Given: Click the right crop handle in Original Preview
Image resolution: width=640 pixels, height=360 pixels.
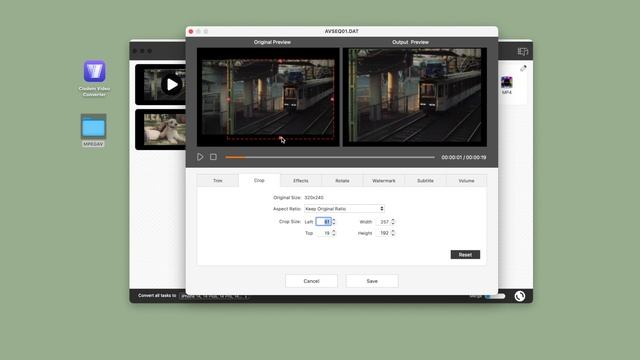Looking at the screenshot, I should (332, 99).
